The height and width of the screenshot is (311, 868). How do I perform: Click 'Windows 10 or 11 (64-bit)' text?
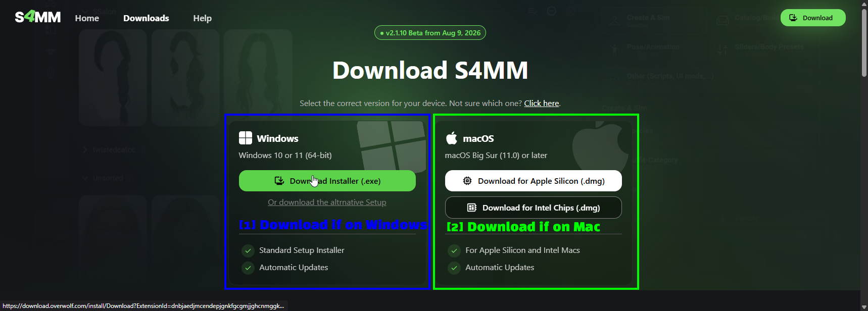pos(285,155)
